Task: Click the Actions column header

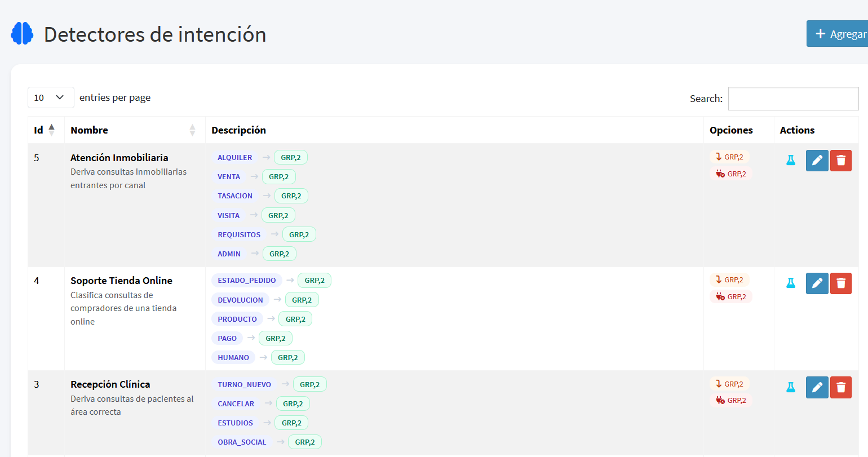Action: point(816,130)
